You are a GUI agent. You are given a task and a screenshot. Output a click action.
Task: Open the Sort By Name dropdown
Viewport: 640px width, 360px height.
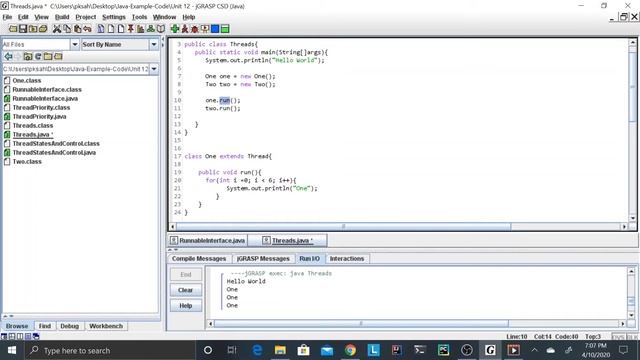154,44
